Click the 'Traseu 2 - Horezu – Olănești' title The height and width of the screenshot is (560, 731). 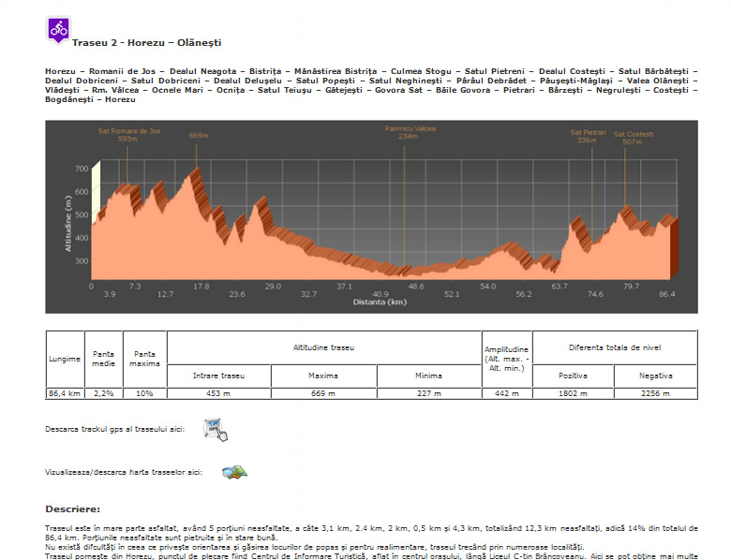(x=146, y=43)
